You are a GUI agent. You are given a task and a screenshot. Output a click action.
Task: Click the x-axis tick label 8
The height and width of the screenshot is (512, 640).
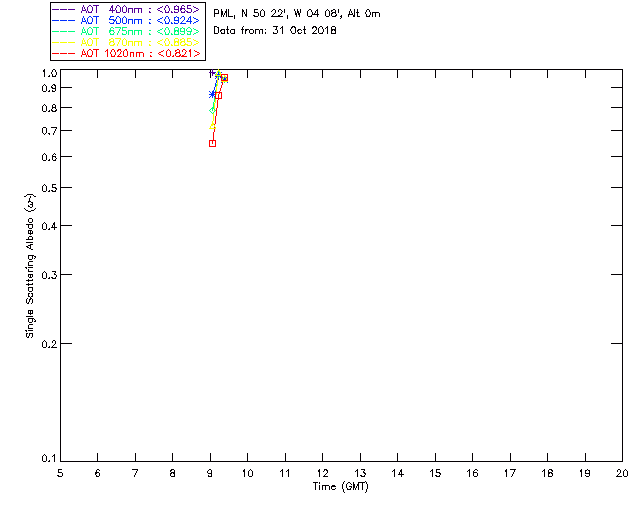pos(173,473)
